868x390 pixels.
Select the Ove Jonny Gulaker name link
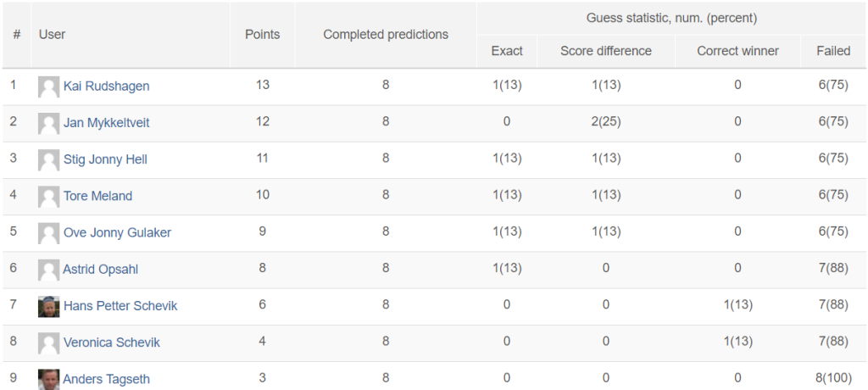(x=117, y=232)
